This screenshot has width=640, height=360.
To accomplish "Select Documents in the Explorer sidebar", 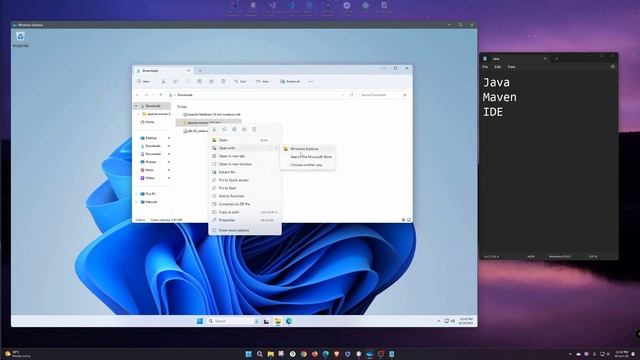I will [x=154, y=154].
